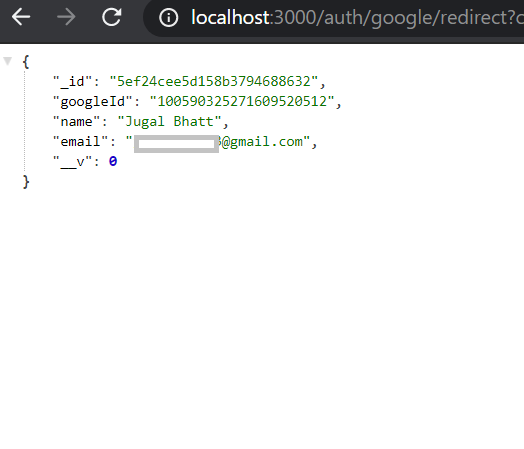Select the value "Jugal Bhatt"
Viewport: 524px width, 449px height.
[169, 122]
